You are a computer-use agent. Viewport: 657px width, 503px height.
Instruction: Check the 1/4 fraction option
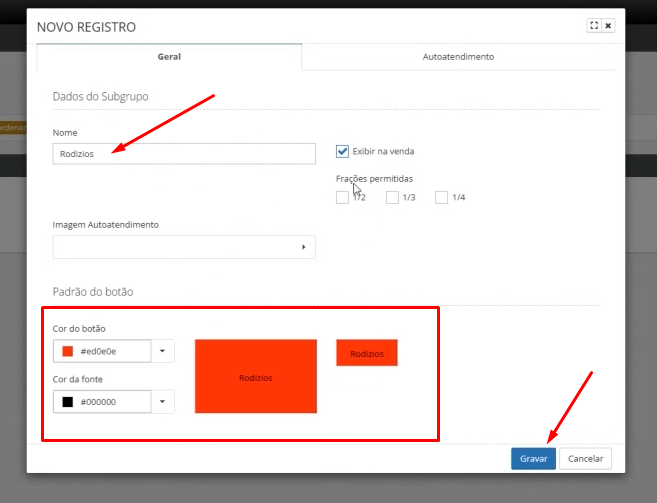click(441, 197)
